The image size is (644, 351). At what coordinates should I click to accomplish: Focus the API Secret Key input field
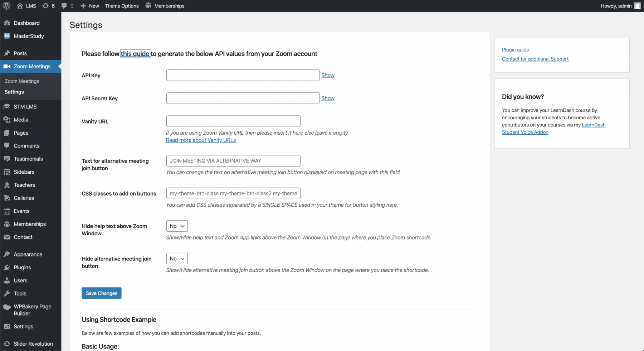click(x=243, y=98)
